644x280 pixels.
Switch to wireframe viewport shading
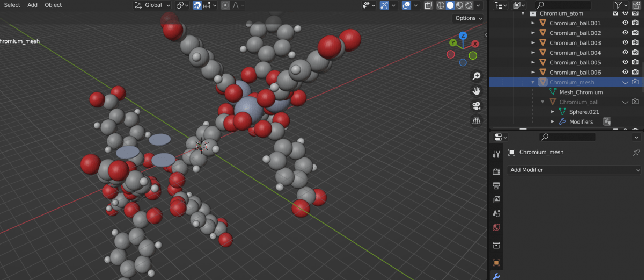click(x=441, y=5)
